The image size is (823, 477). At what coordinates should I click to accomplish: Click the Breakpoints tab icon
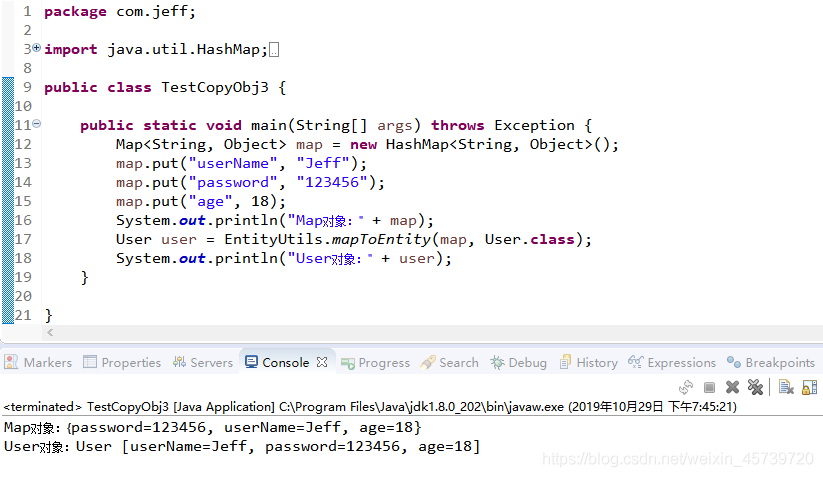(x=734, y=362)
